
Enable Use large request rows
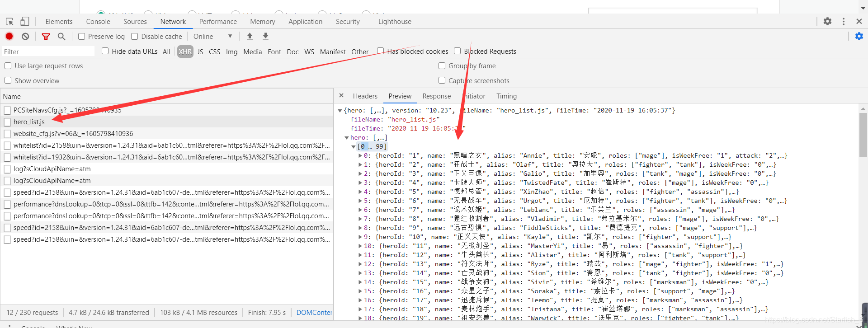8,66
